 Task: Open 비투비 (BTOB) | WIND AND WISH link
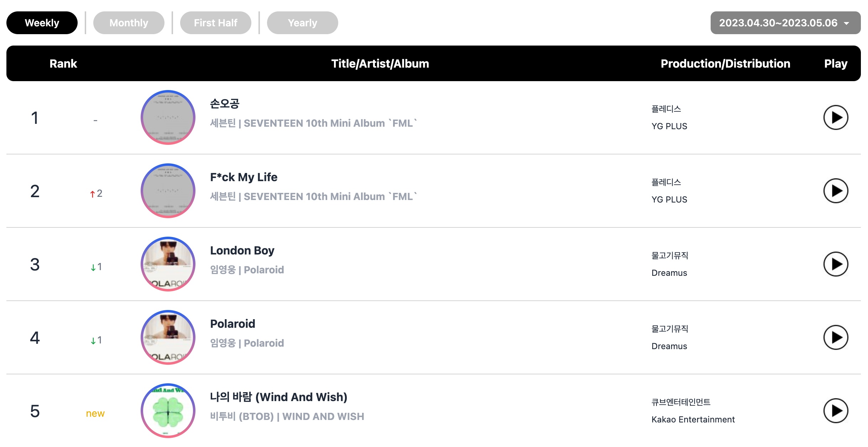pos(287,416)
